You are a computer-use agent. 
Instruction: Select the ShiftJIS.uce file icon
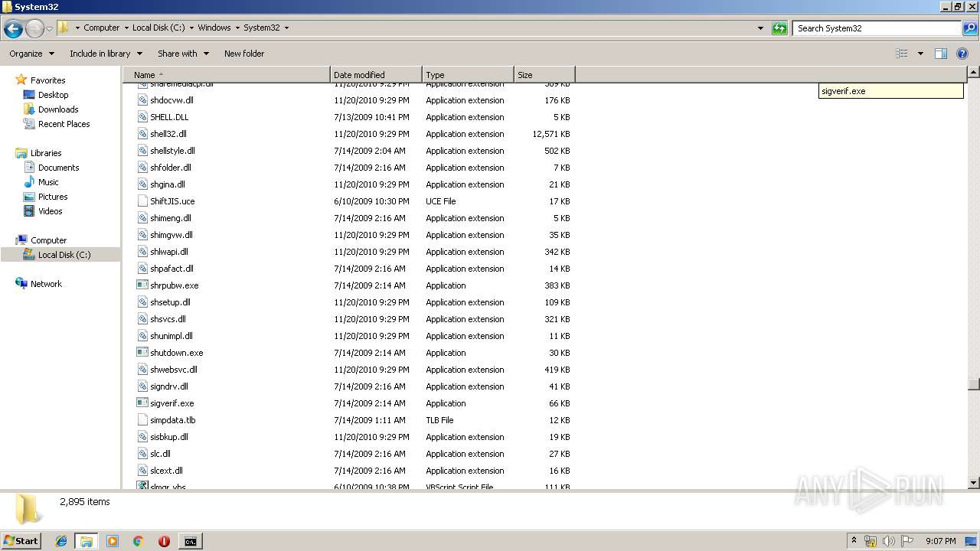point(142,201)
